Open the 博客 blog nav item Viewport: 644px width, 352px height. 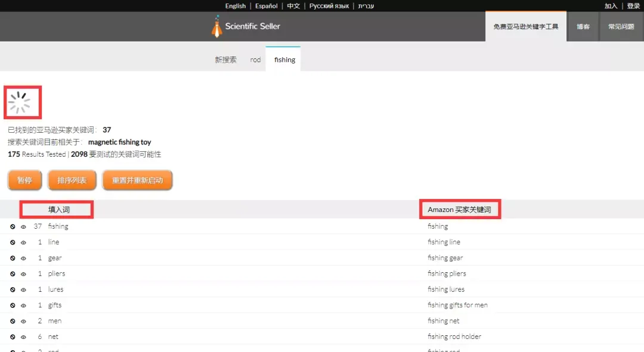coord(583,27)
